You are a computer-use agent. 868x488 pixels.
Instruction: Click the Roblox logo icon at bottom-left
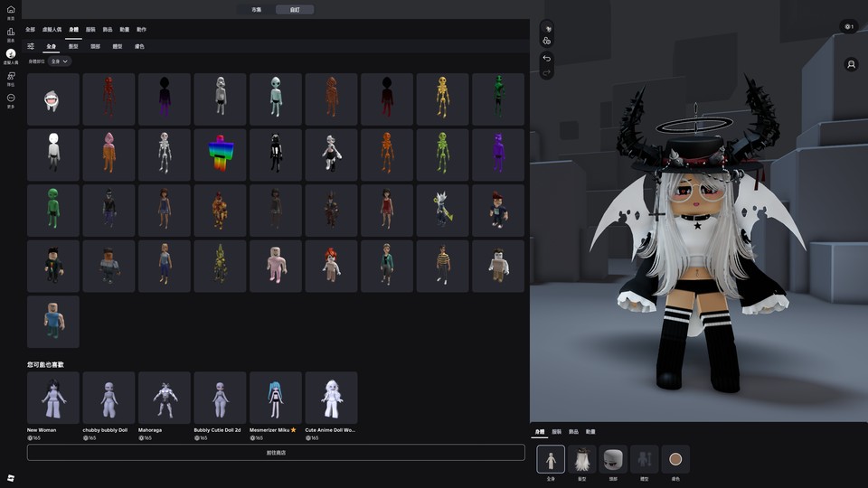point(11,476)
